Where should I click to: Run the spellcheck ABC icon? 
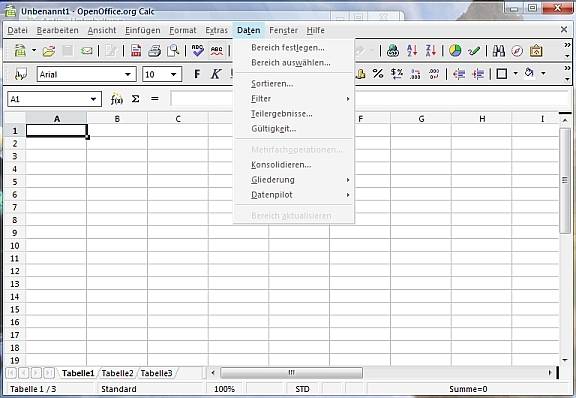tap(197, 51)
